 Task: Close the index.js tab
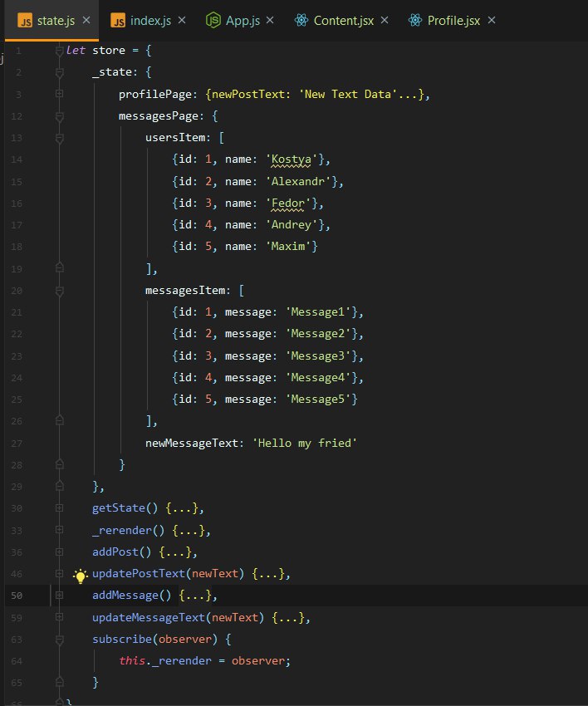click(182, 20)
